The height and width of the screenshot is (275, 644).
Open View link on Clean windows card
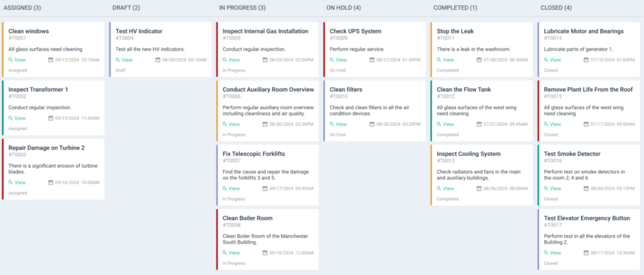(17, 60)
